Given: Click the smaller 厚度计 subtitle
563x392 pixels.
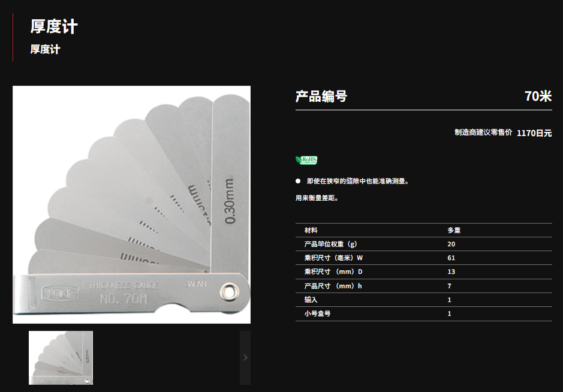Looking at the screenshot, I should pos(45,50).
